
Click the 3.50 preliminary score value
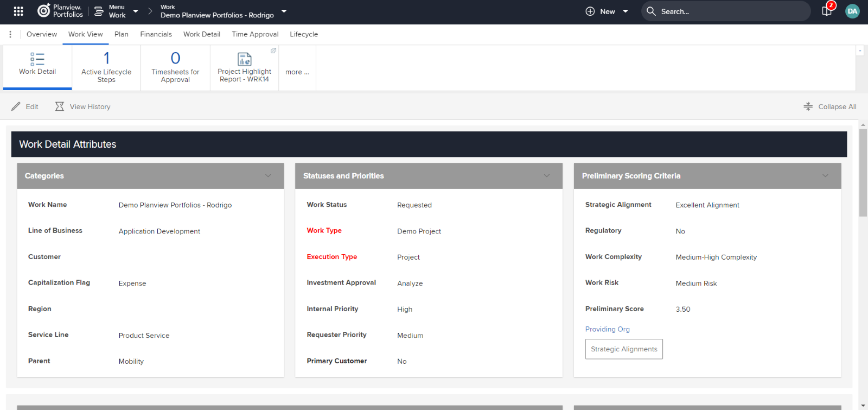[x=683, y=310]
